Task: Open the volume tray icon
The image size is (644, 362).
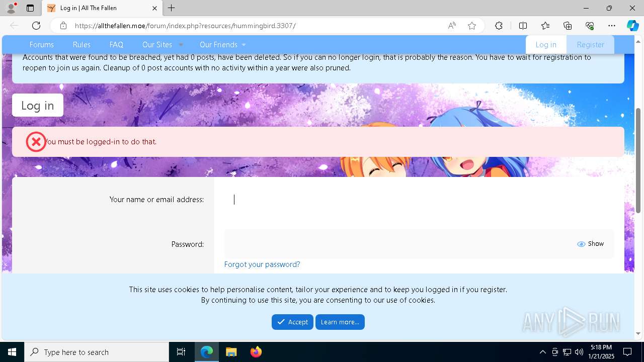Action: 579,352
